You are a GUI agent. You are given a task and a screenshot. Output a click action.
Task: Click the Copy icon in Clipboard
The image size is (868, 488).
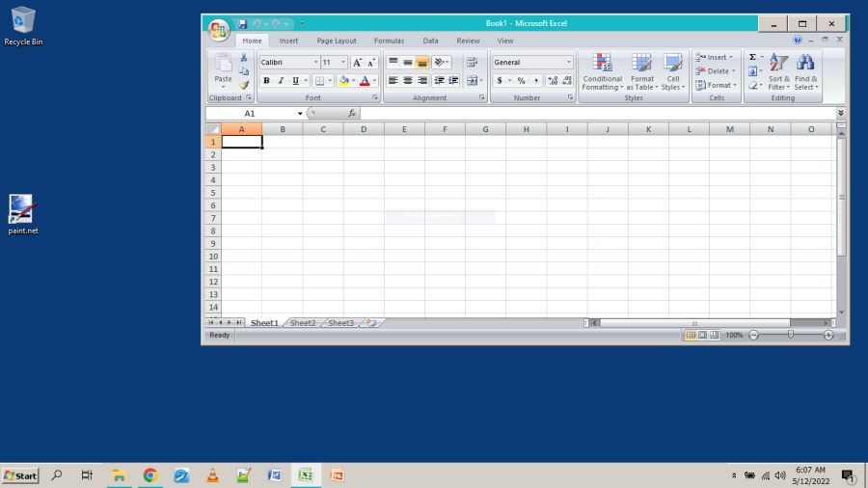244,71
